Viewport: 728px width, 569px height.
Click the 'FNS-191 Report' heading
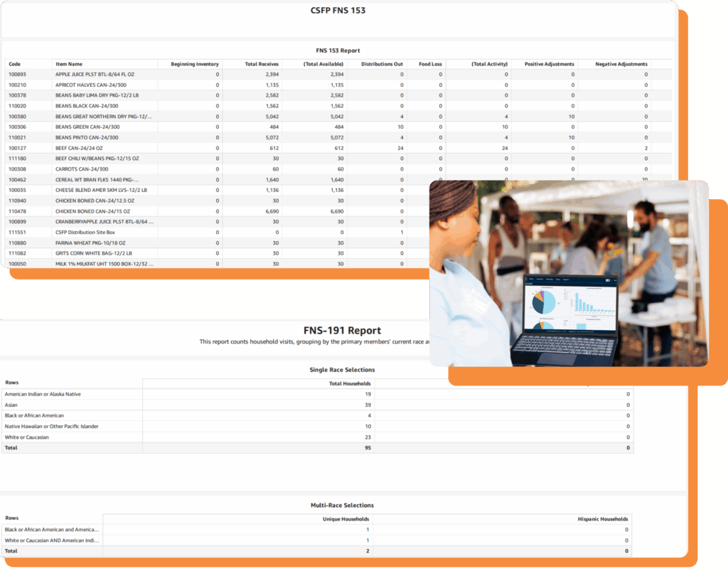point(342,330)
